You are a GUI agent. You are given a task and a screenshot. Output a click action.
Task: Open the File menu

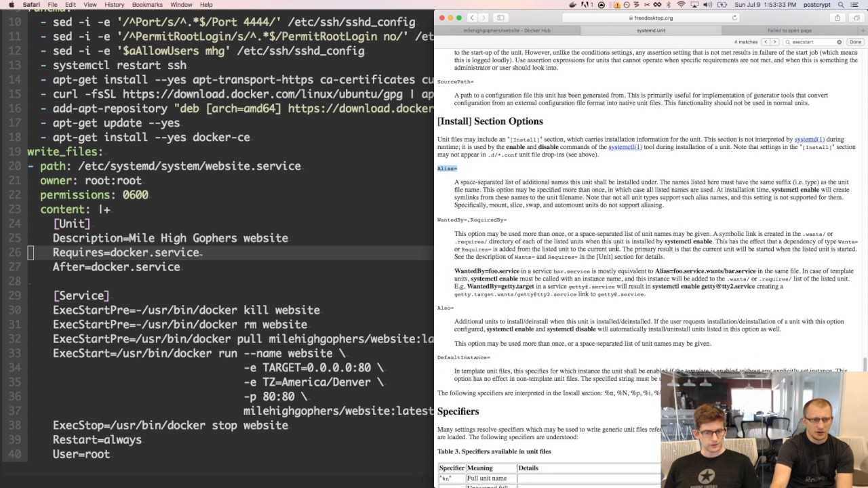(x=52, y=5)
